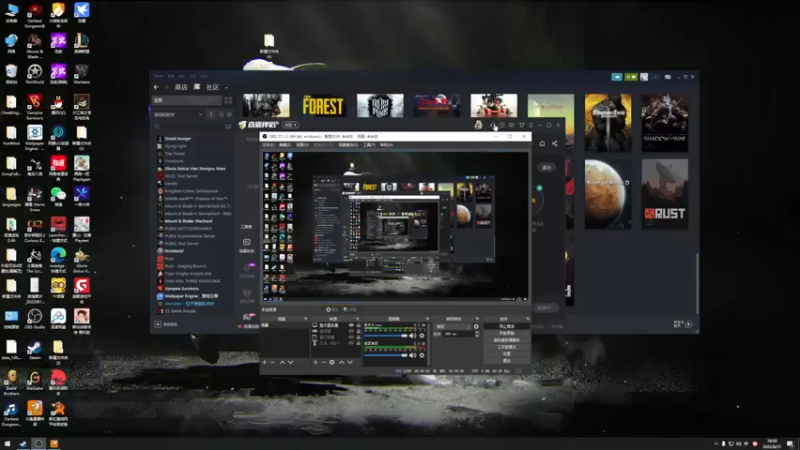The width and height of the screenshot is (800, 450).
Task: Open transition properties gear in OBS
Action: (476, 327)
